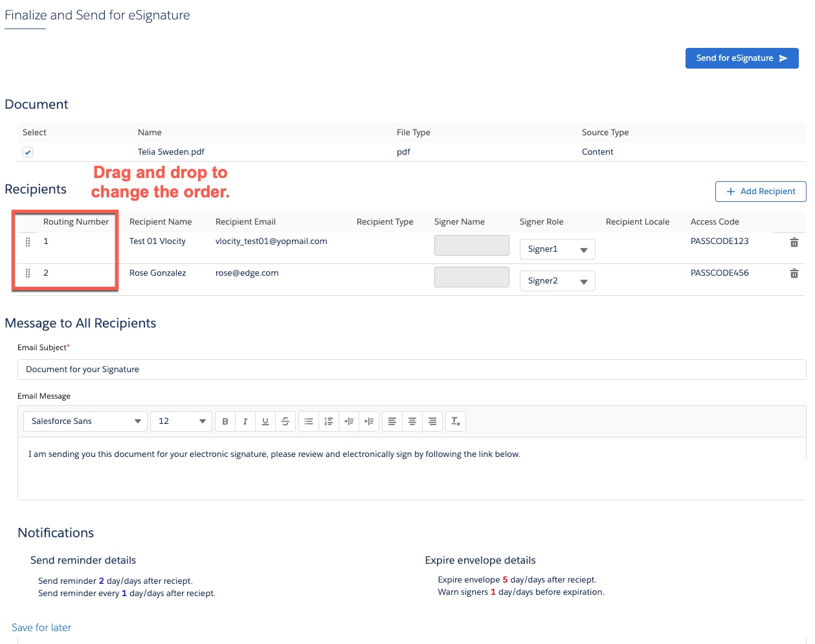Toggle bold formatting in email message

click(225, 421)
